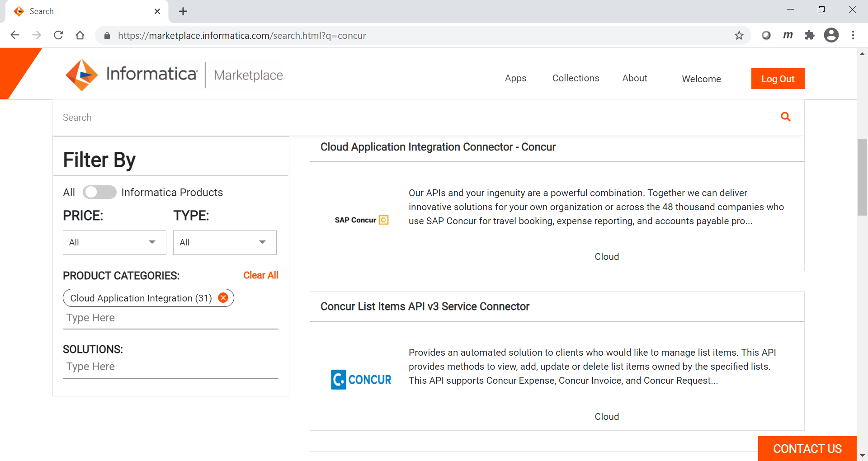Open the italic 'm' extension

point(788,35)
